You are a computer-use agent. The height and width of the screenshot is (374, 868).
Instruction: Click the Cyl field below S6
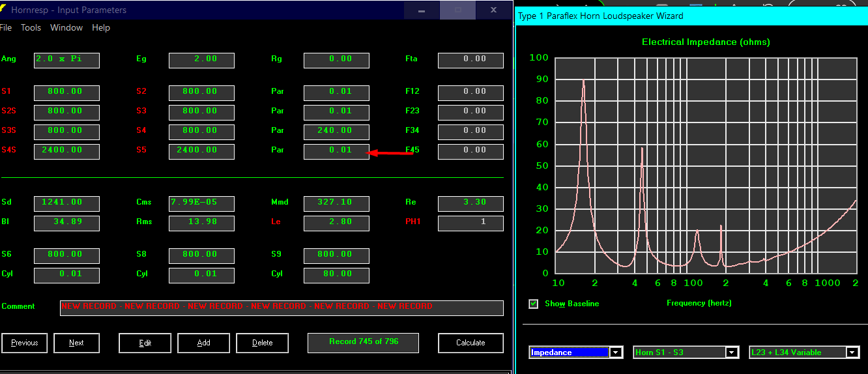tap(66, 276)
